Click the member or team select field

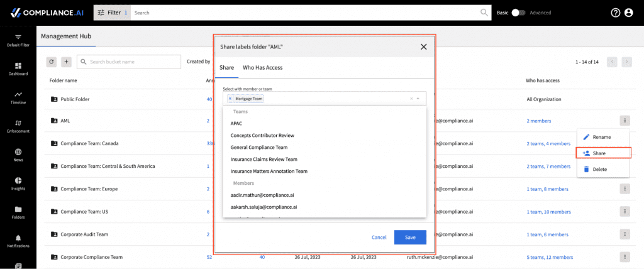325,99
